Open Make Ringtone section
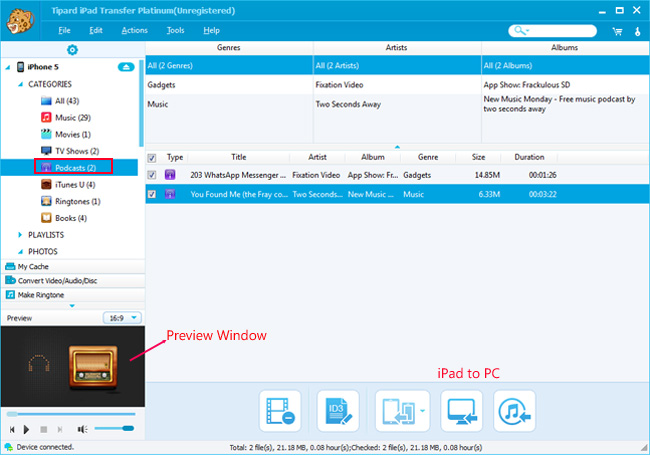 pyautogui.click(x=73, y=295)
